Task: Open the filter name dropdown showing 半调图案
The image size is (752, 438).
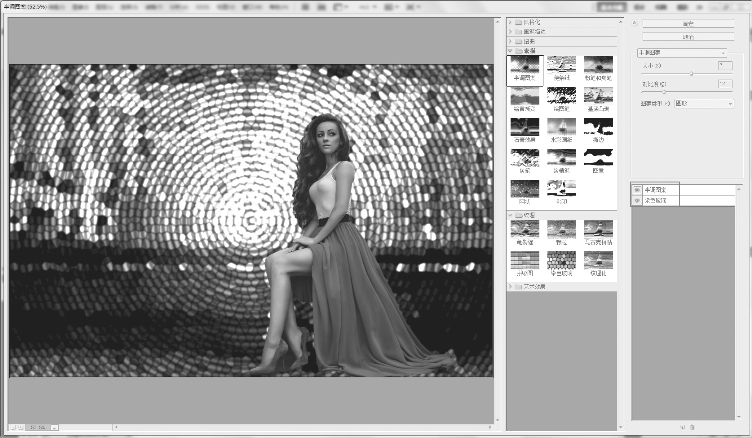Action: tap(682, 52)
